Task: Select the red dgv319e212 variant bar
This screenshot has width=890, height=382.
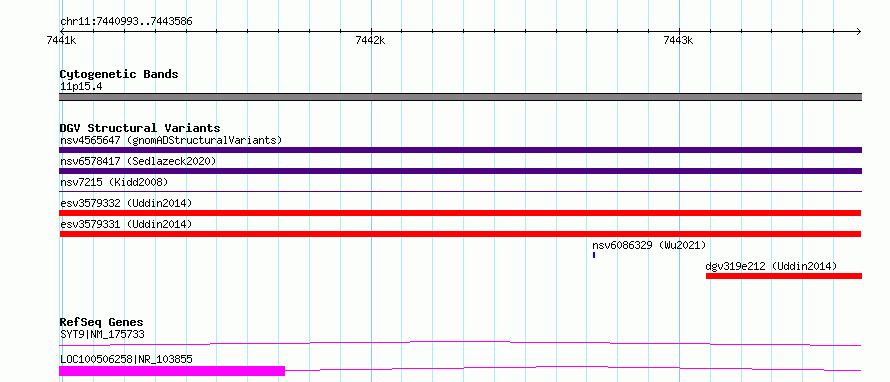Action: tap(784, 276)
